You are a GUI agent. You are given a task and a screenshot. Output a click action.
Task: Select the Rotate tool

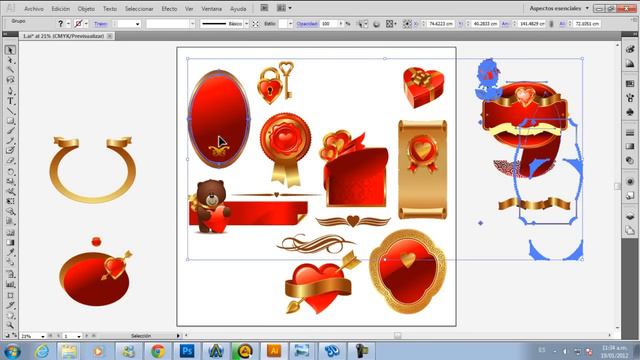(10, 171)
